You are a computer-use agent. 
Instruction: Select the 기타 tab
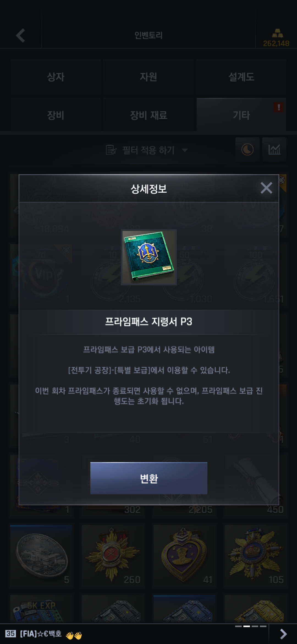point(241,115)
